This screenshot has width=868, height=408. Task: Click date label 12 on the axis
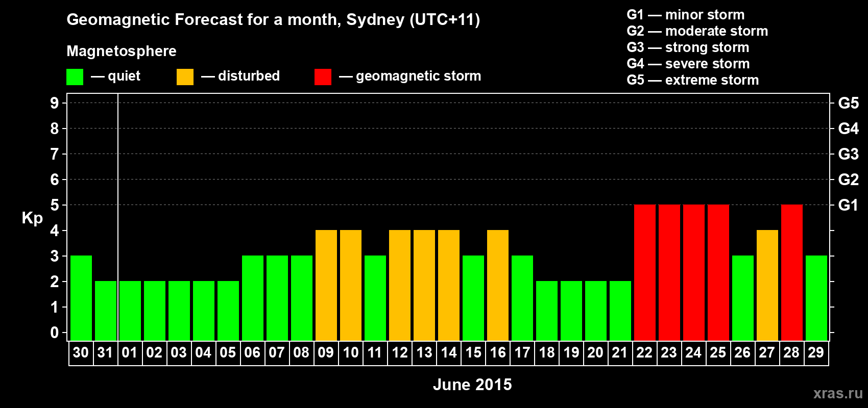(400, 352)
